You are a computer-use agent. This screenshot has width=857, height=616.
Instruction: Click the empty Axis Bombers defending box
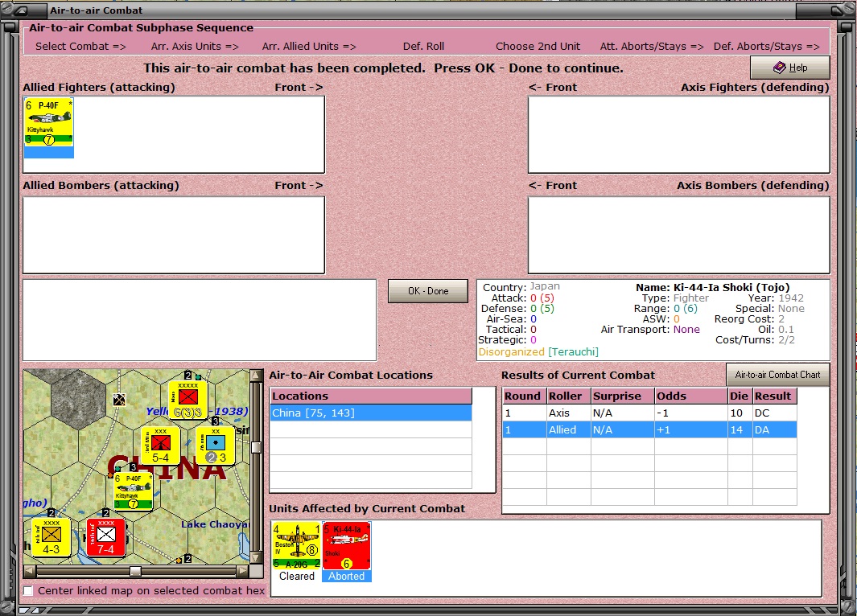coord(679,235)
